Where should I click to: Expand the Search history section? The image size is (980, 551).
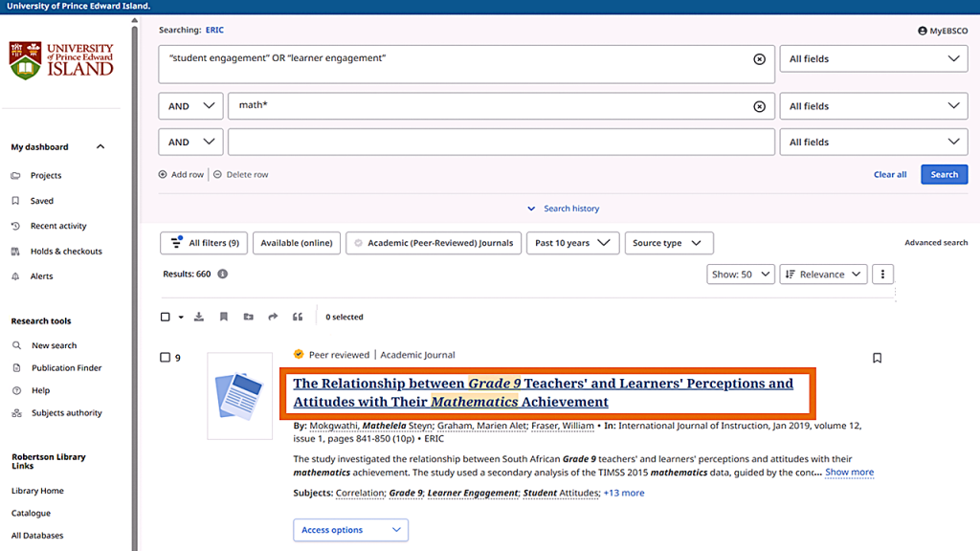564,209
